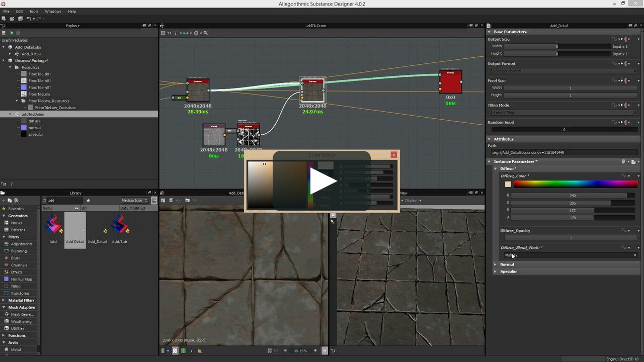644x362 pixels.
Task: Open the Help menu
Action: coord(72,11)
